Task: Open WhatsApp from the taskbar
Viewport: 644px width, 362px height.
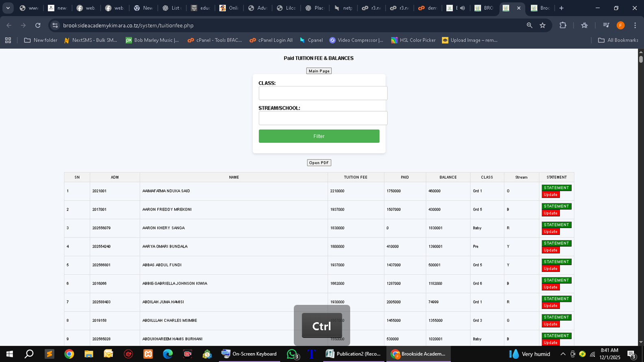Action: [292, 354]
